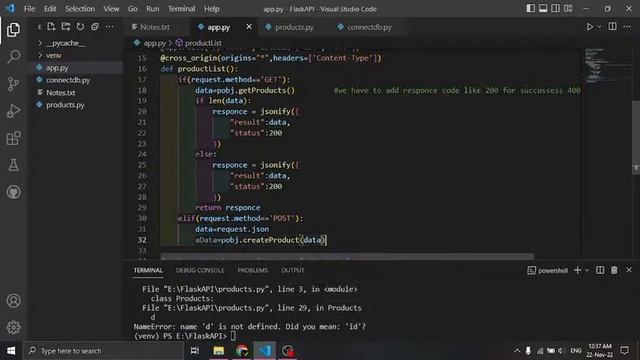Open the GitHub view in activity bar
640x360 pixels.
[x=13, y=192]
